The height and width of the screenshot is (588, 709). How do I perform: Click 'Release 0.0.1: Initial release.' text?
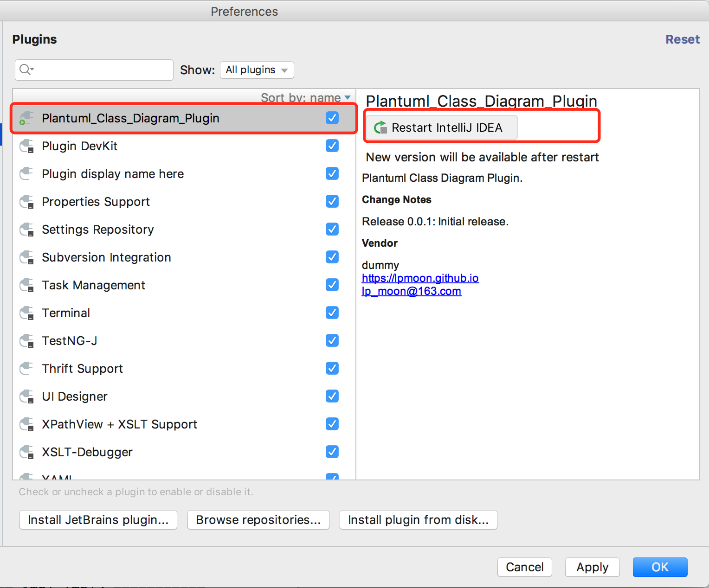pyautogui.click(x=435, y=222)
